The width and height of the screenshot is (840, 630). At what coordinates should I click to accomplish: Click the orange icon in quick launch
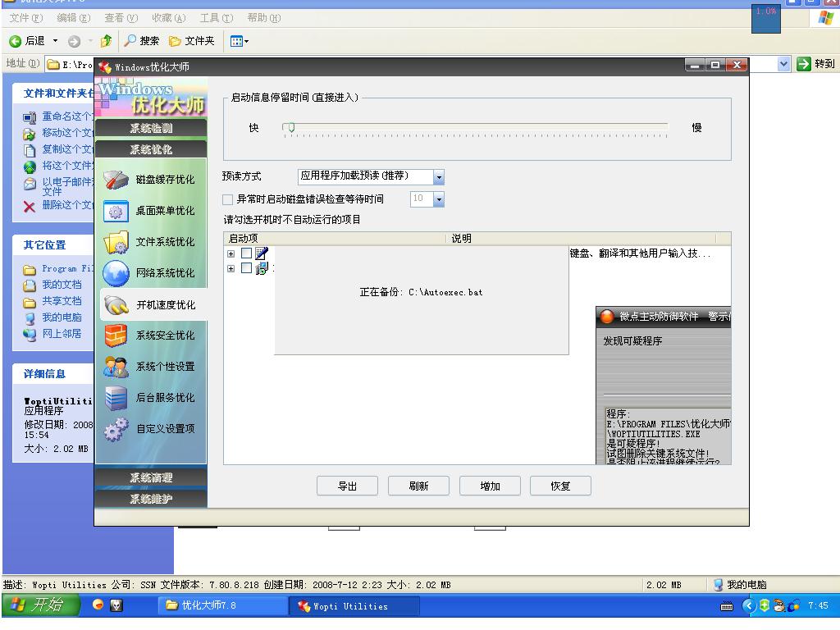(98, 605)
